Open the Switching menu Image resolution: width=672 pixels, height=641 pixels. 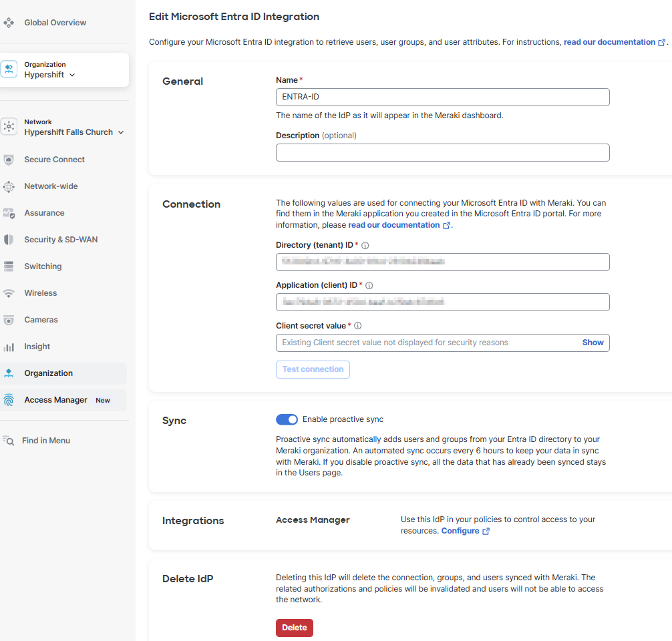(43, 266)
